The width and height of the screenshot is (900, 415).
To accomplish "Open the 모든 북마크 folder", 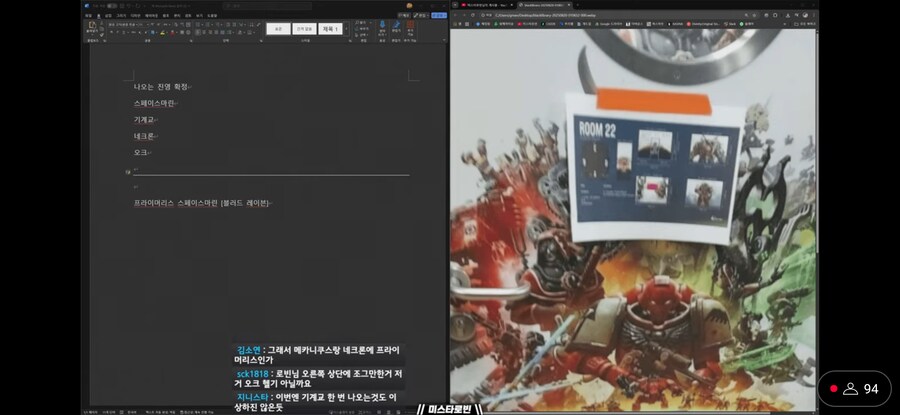I will (x=804, y=24).
